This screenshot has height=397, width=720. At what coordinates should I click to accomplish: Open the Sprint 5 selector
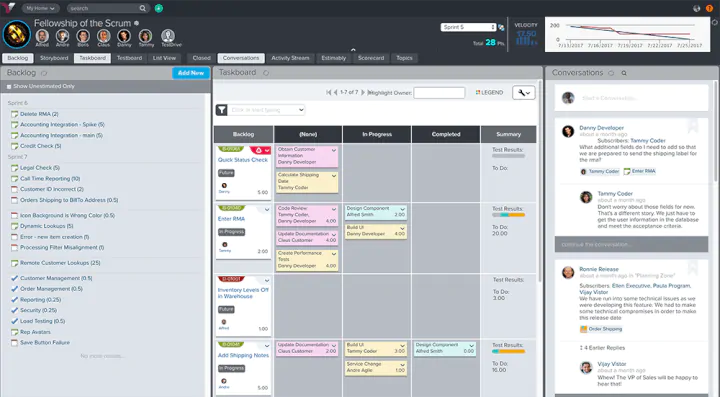click(x=468, y=27)
